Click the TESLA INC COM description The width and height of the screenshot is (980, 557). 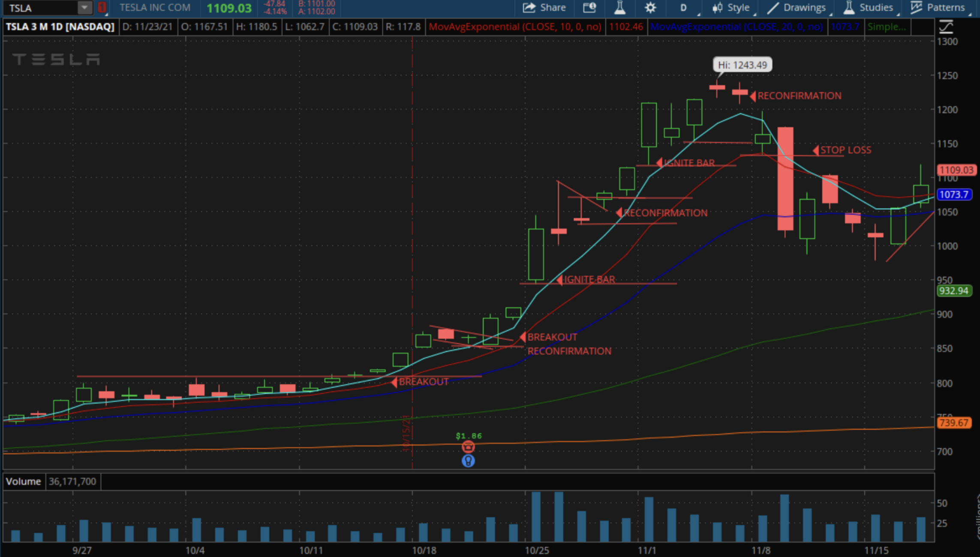click(155, 8)
